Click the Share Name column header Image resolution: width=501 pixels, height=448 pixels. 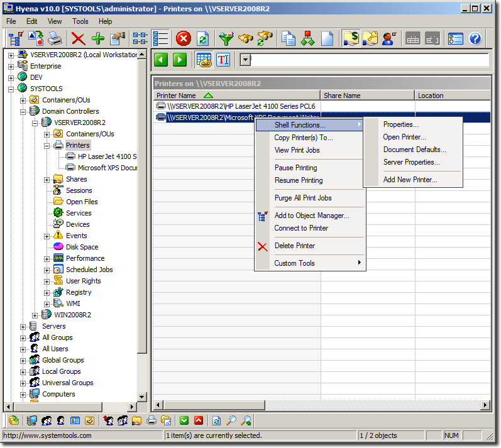368,96
